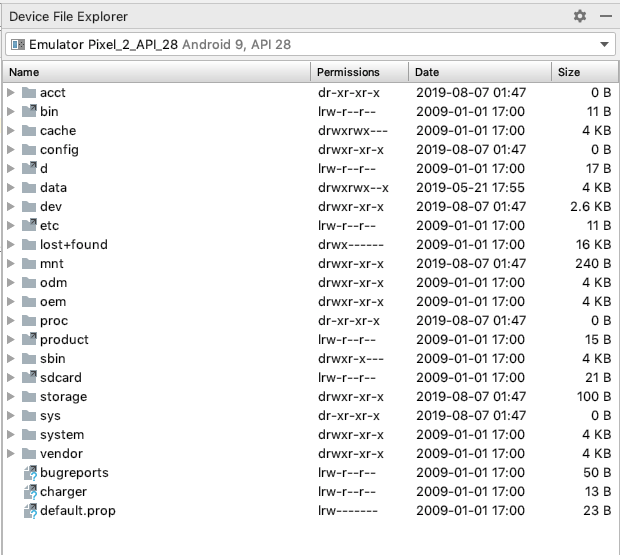Click the default.prop file icon

tap(30, 510)
